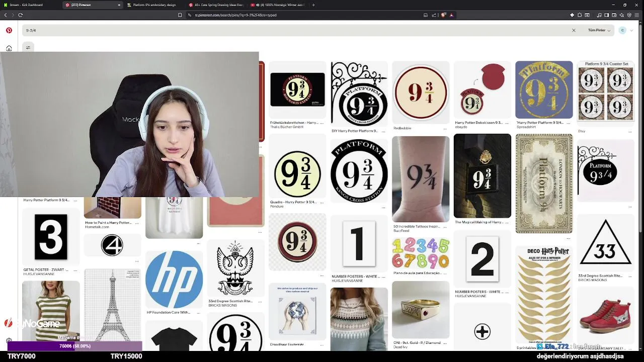Go to Pinterest home via house icon
Screen dimensions: 644x362
[9, 48]
